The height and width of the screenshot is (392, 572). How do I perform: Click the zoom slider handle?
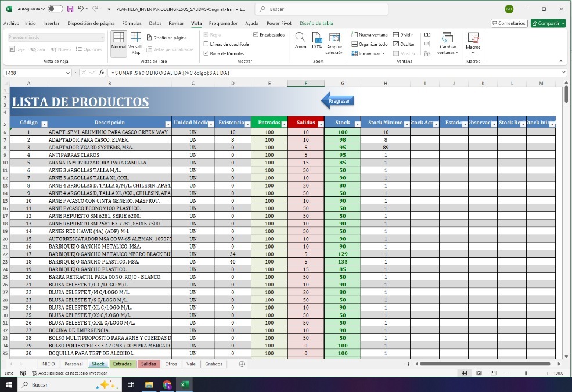point(526,373)
